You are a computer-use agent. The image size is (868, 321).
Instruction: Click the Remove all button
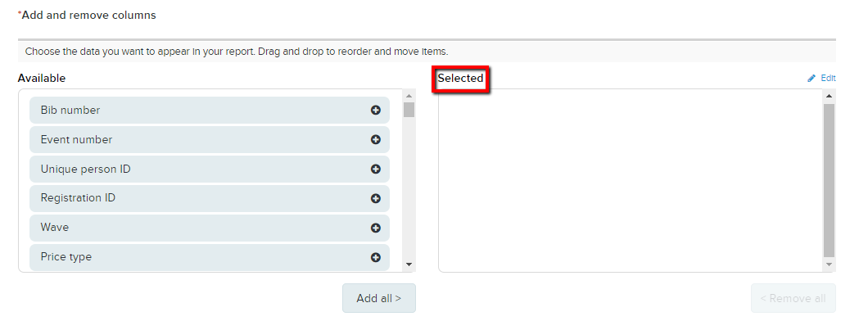[x=793, y=298]
